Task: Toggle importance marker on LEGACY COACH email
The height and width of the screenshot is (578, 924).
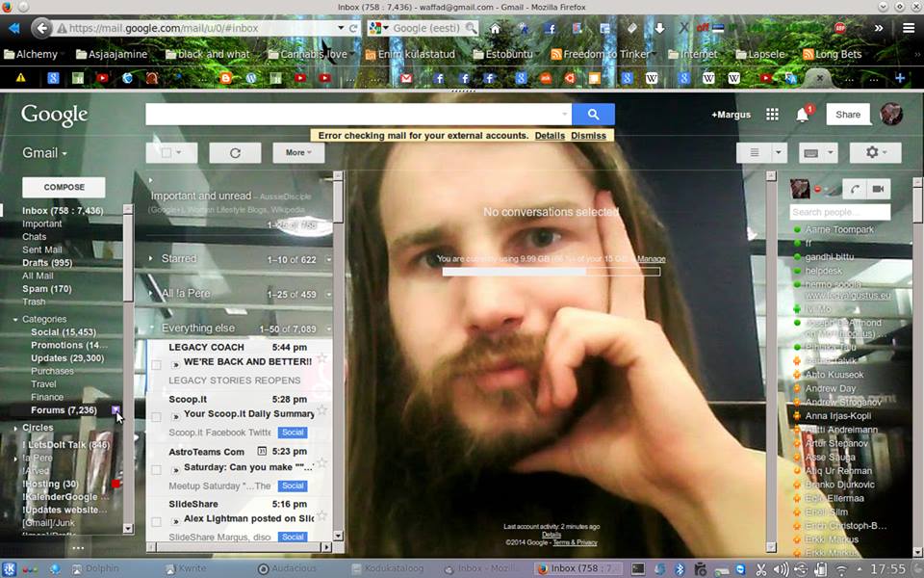Action: tap(175, 364)
